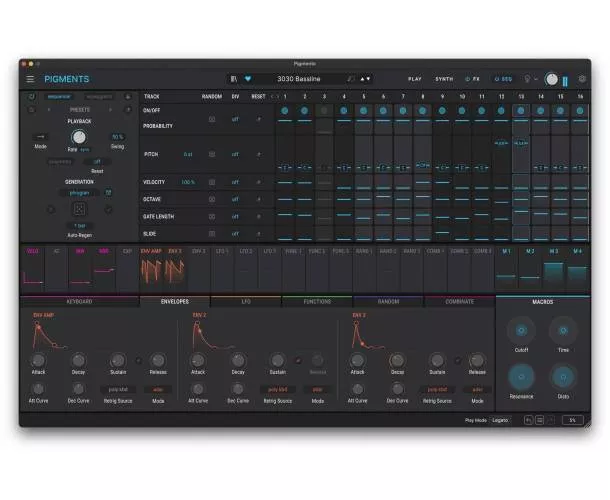Viewport: 610px width, 500px height.
Task: Click the dice randomize sequence icon
Action: coord(79,210)
